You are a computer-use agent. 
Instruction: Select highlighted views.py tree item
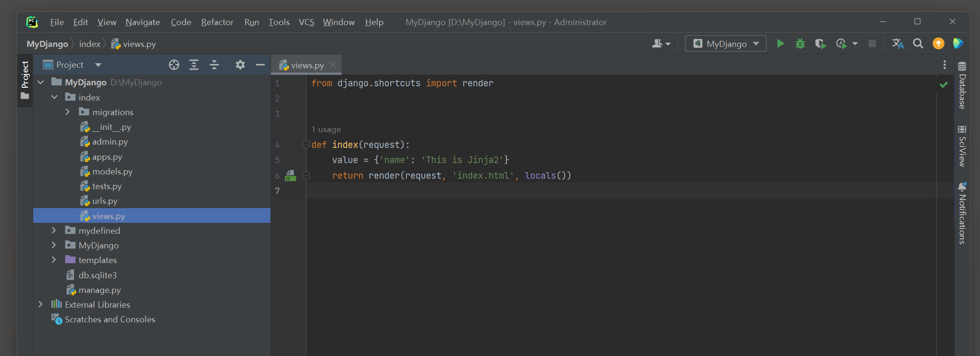(152, 216)
